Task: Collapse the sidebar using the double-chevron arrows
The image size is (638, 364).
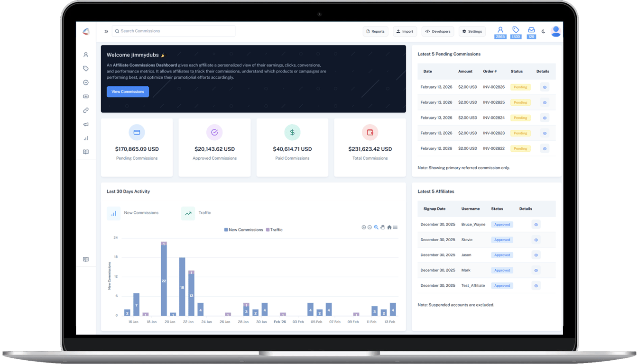Action: click(106, 31)
